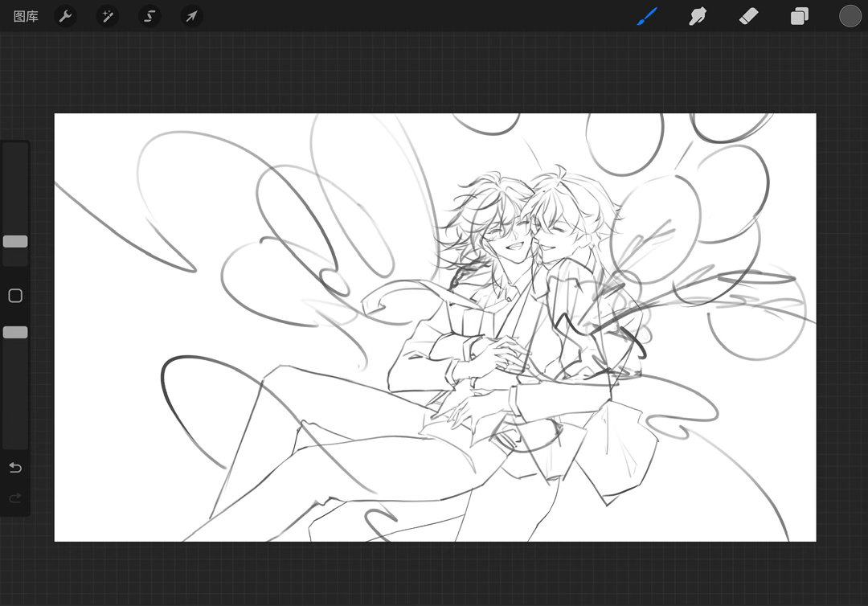Click the brush opacity slider handle
The image size is (868, 606).
[15, 332]
